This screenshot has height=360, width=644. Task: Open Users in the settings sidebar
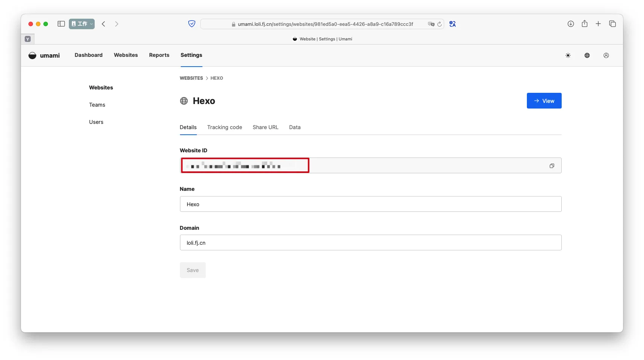tap(96, 122)
